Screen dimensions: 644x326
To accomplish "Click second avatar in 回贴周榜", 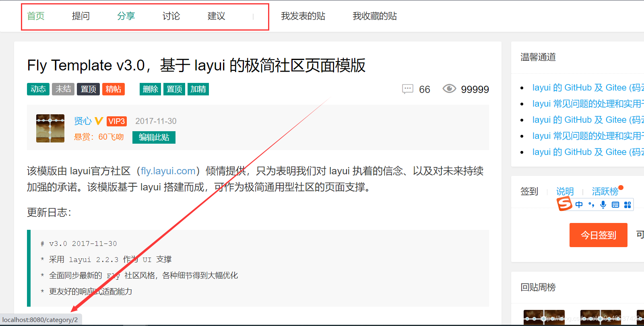I will pos(601,318).
